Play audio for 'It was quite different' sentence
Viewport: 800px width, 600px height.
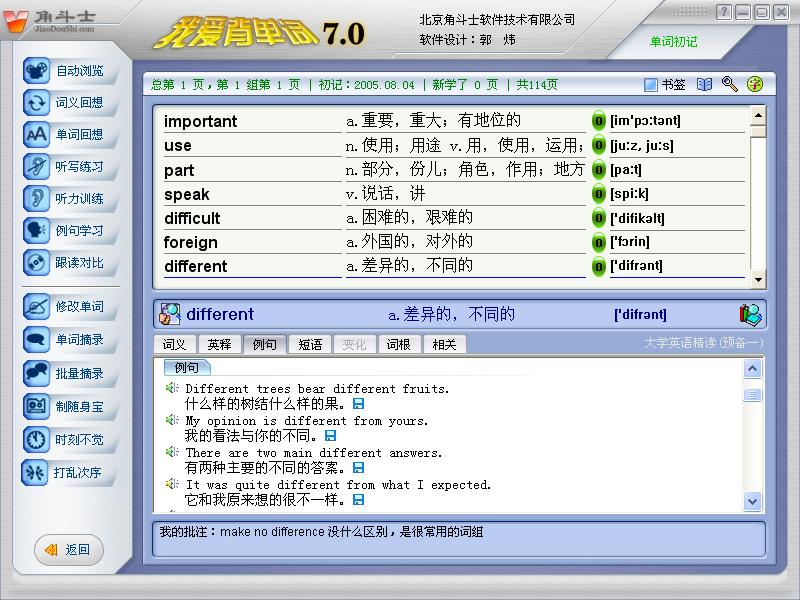pos(172,484)
